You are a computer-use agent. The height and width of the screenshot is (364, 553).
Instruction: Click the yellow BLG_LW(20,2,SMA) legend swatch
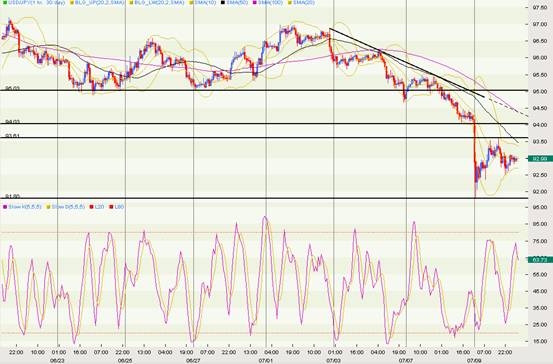coord(131,2)
